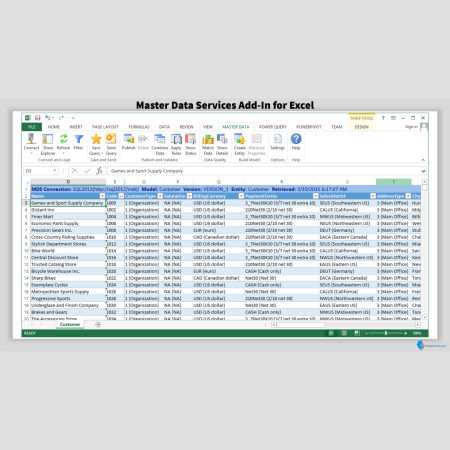Open the Code column filter dropdown
Viewport: 450px width, 450px height.
click(121, 196)
